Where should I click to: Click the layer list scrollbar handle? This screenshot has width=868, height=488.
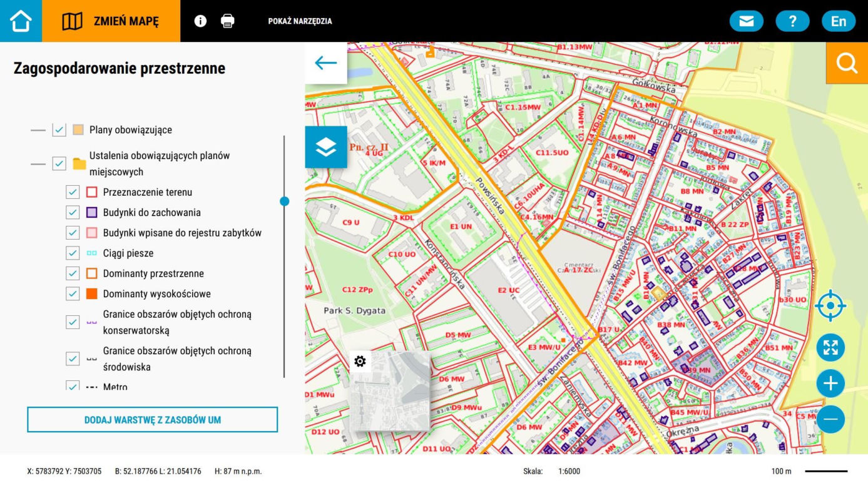285,201
